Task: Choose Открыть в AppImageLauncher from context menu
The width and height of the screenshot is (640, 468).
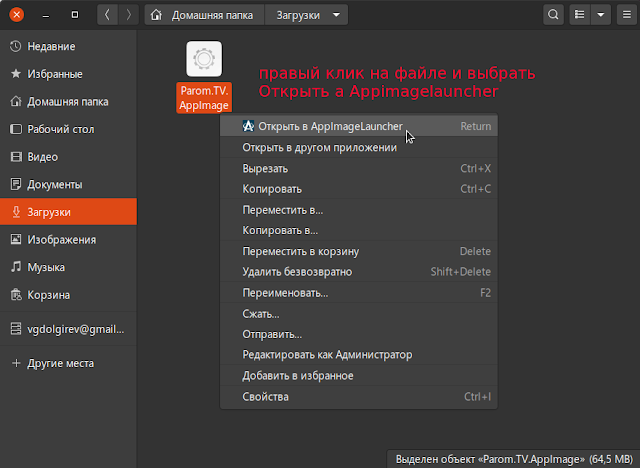Action: [359, 126]
